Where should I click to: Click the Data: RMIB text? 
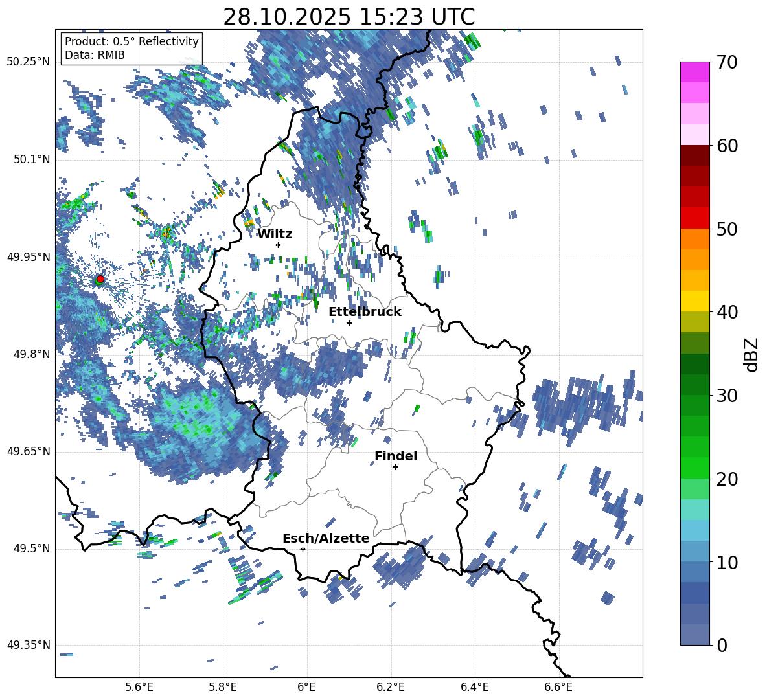(x=95, y=55)
